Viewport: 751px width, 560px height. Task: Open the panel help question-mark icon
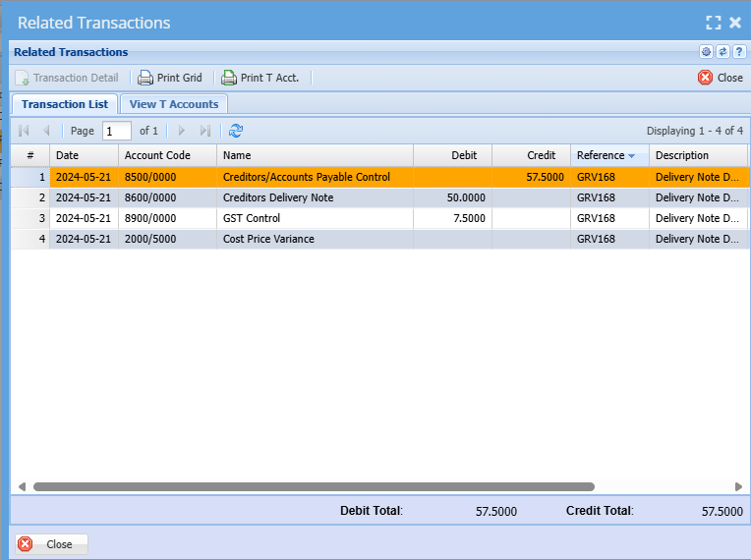point(739,52)
